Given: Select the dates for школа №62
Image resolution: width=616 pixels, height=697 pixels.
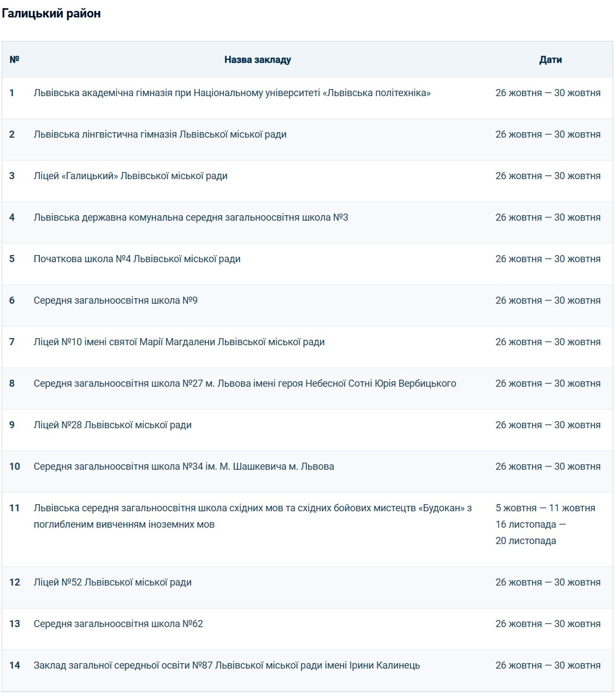Looking at the screenshot, I should (548, 624).
